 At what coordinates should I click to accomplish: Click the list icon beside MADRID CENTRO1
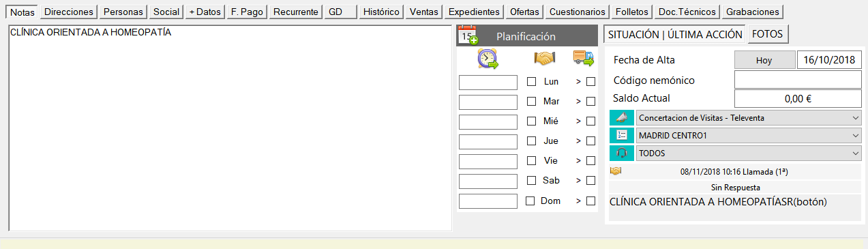point(621,136)
